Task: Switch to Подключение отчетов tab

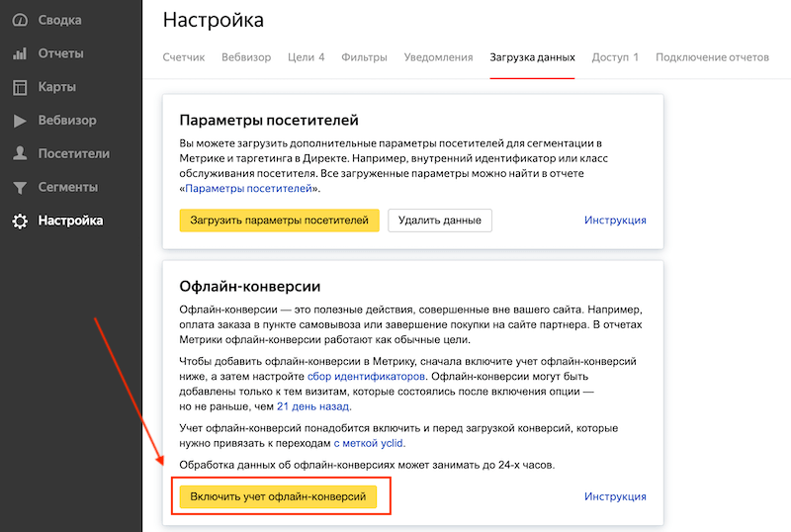Action: [712, 57]
